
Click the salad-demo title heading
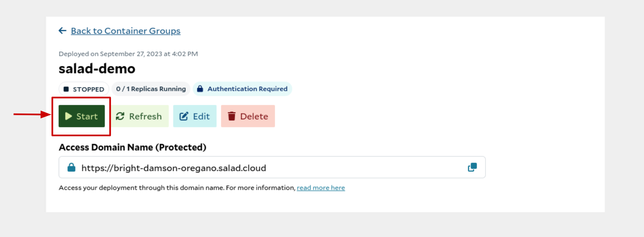tap(97, 69)
